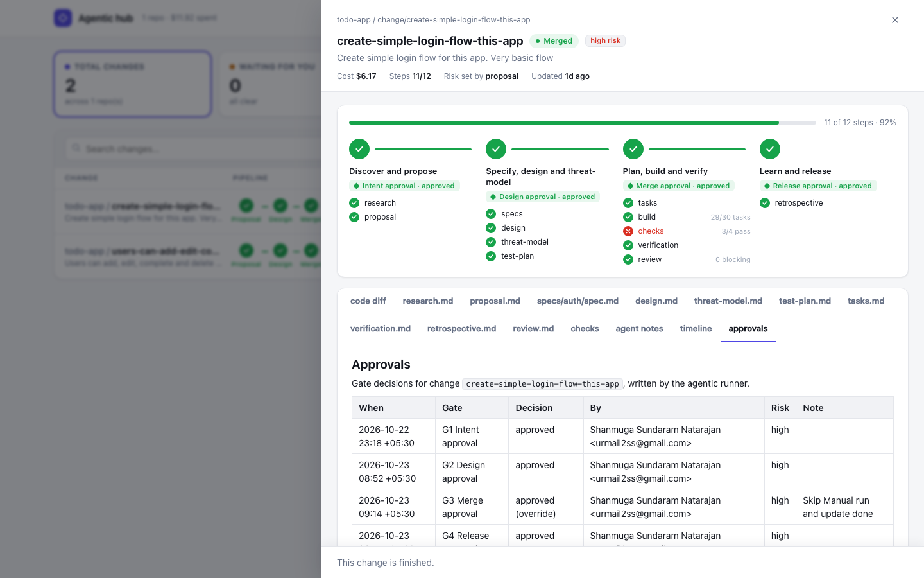Click the Intent approval approved badge
Screen dimensions: 924x578
point(404,186)
